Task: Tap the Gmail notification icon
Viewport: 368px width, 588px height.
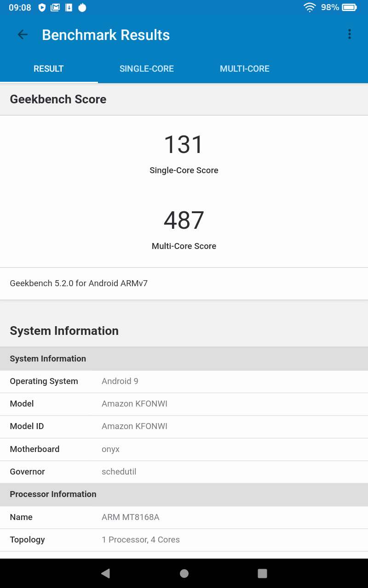Action: coord(55,7)
